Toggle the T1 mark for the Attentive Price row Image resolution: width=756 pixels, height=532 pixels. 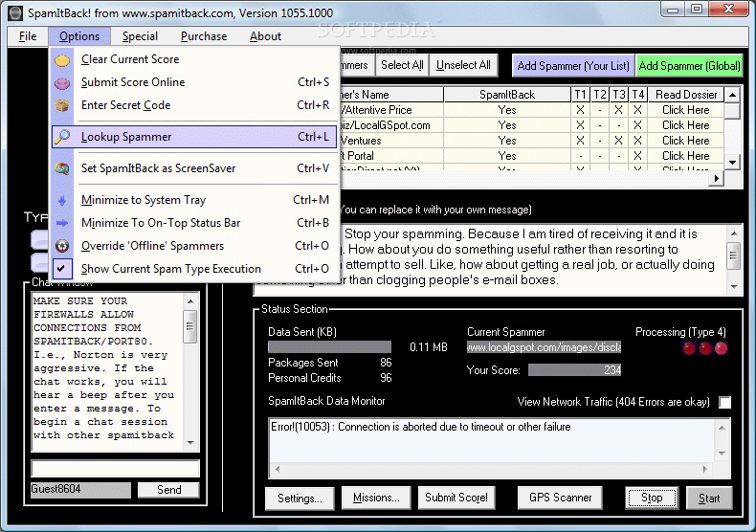point(580,110)
